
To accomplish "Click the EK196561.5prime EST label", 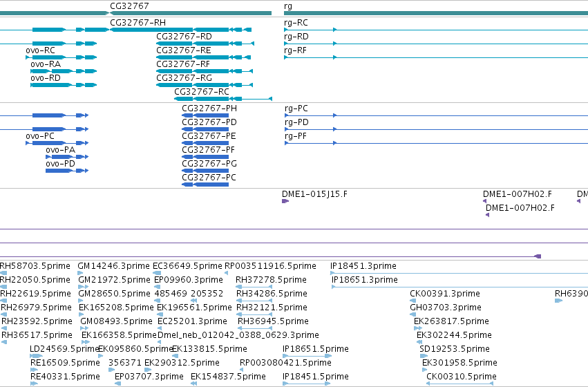I will click(x=194, y=308).
